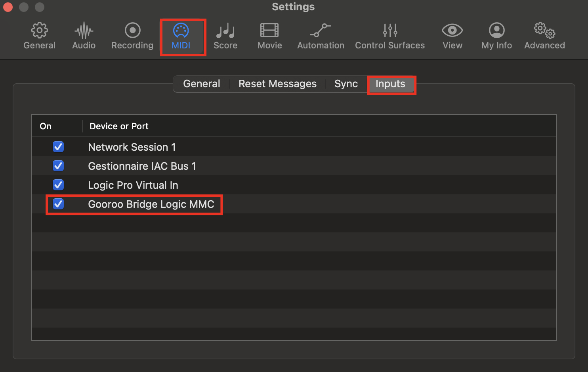Open the General settings gear icon
The height and width of the screenshot is (372, 588).
(x=39, y=31)
